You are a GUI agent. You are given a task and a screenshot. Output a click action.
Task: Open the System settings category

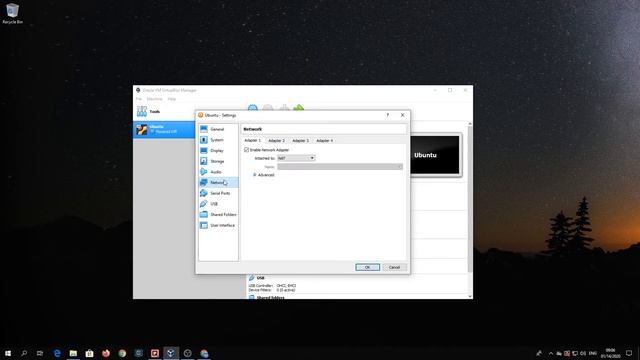(x=218, y=140)
